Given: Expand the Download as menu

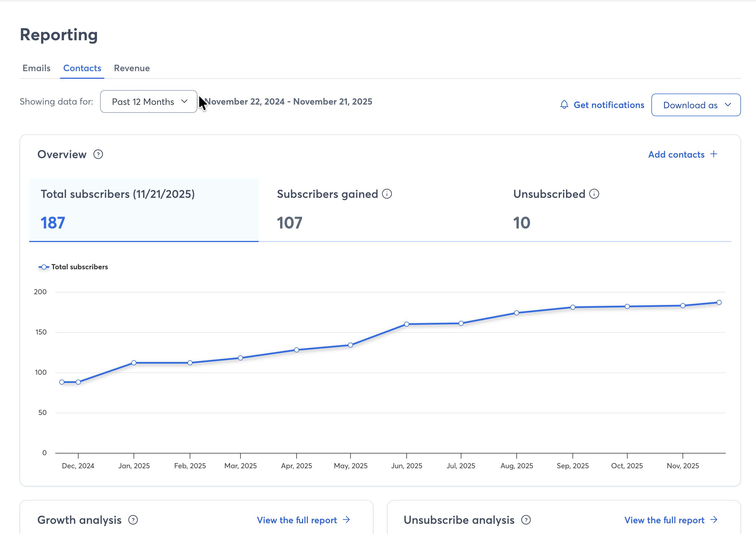Looking at the screenshot, I should point(696,105).
